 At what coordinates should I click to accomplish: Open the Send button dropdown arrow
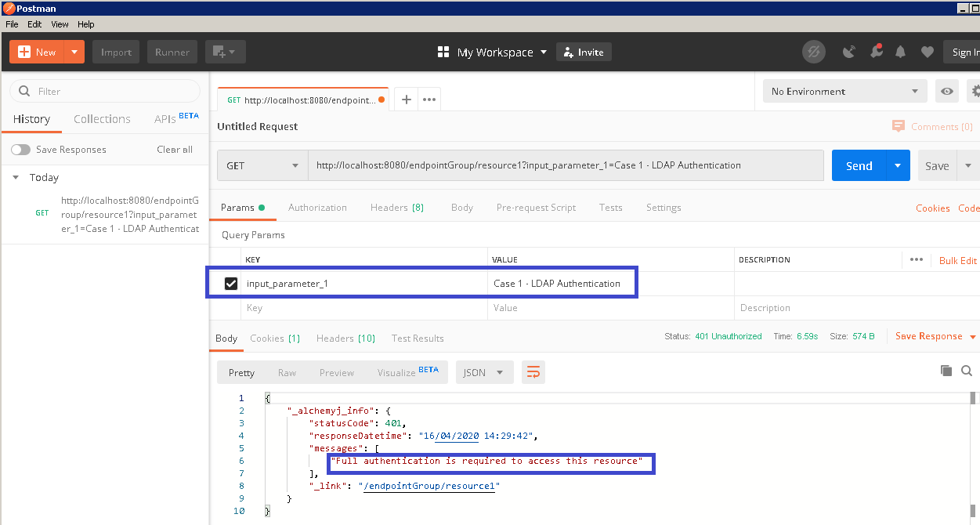[898, 165]
